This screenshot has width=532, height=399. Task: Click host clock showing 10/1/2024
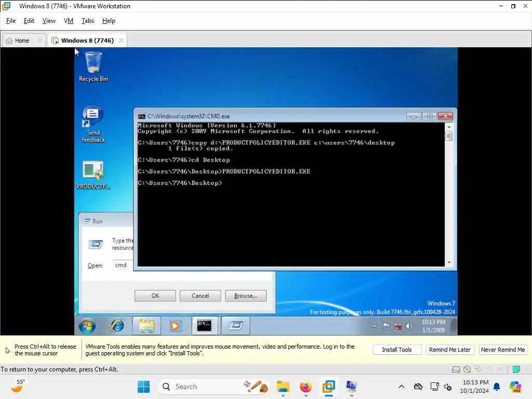475,387
